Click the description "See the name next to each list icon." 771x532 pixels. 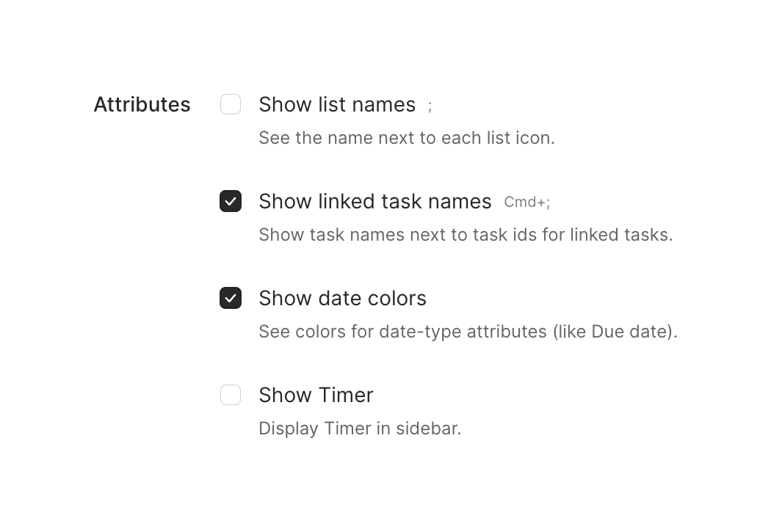406,138
